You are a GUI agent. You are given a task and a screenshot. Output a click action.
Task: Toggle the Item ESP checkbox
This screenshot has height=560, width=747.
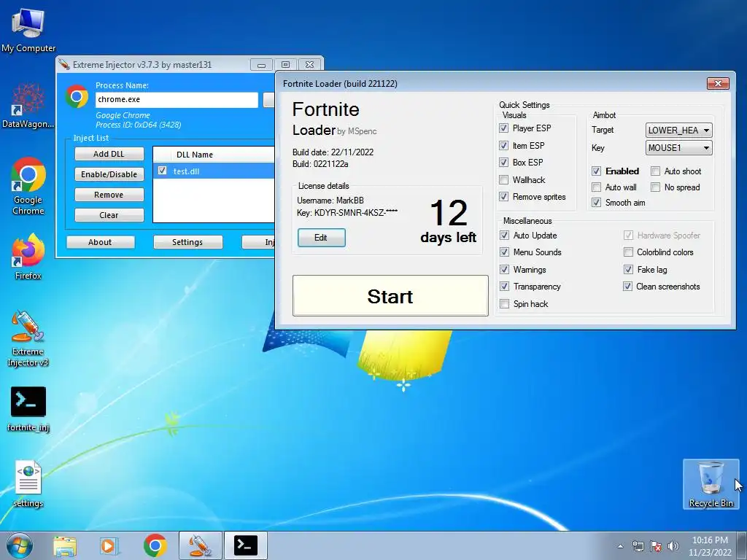(x=503, y=145)
